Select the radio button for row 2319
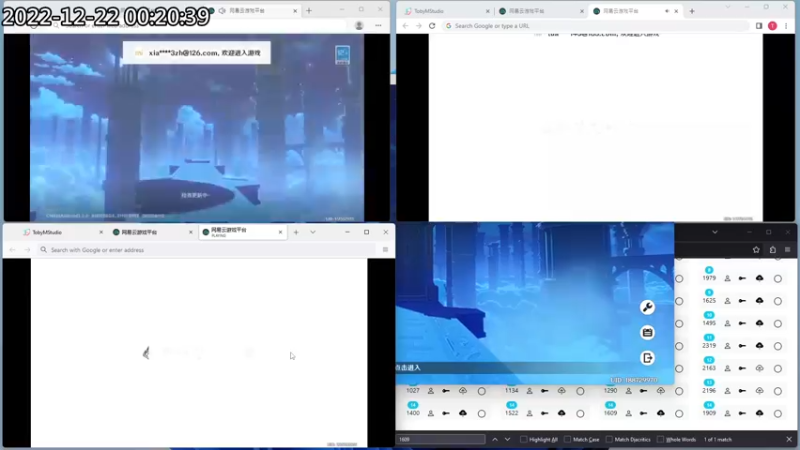Viewport: 800px width, 450px height. coord(778,346)
